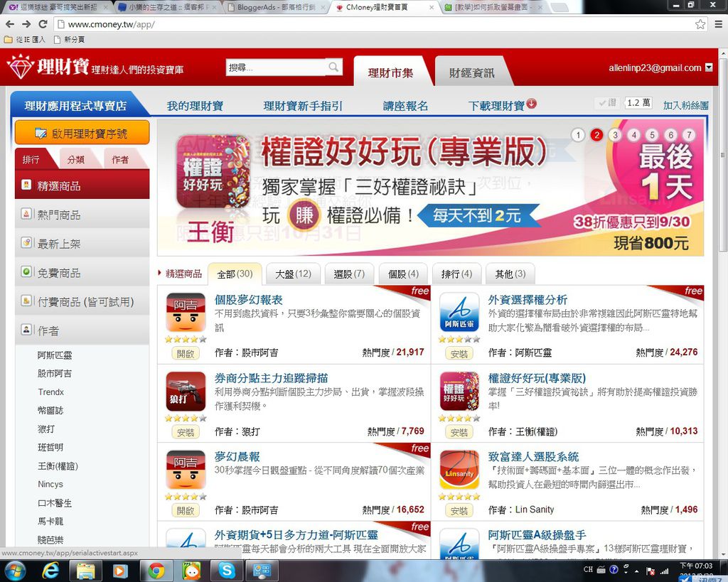
Task: Bookmark page with the star icon
Action: click(x=700, y=24)
